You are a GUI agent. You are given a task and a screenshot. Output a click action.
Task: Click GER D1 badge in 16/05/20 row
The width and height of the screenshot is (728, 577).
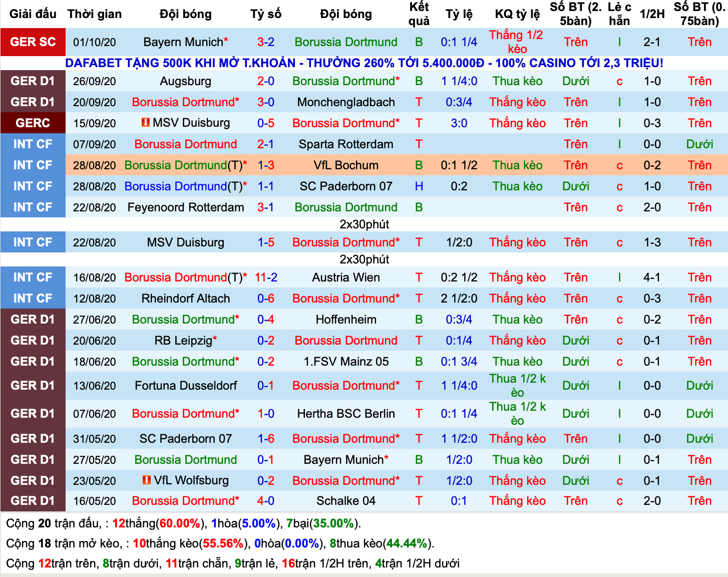pos(33,501)
